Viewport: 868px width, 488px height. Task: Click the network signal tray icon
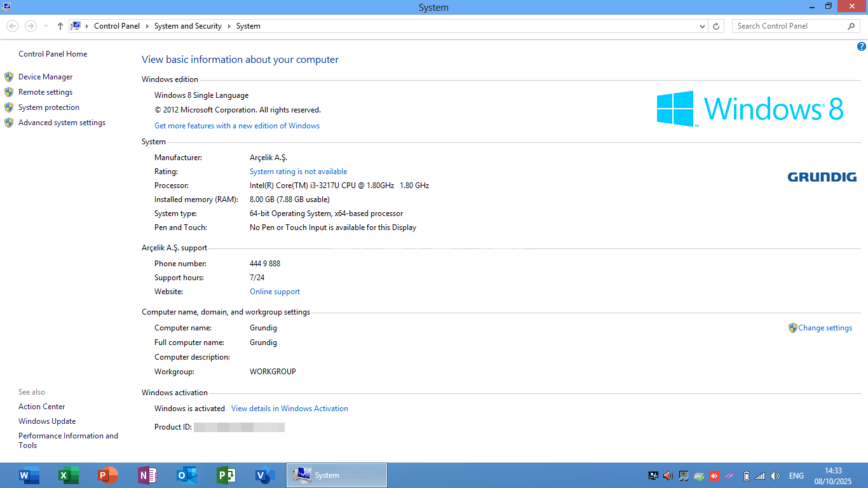(760, 475)
